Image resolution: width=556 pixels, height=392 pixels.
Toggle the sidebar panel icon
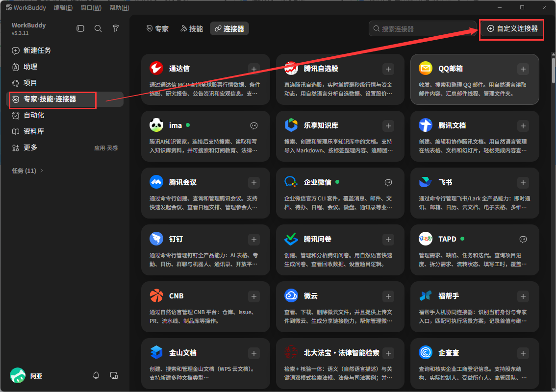(x=80, y=28)
